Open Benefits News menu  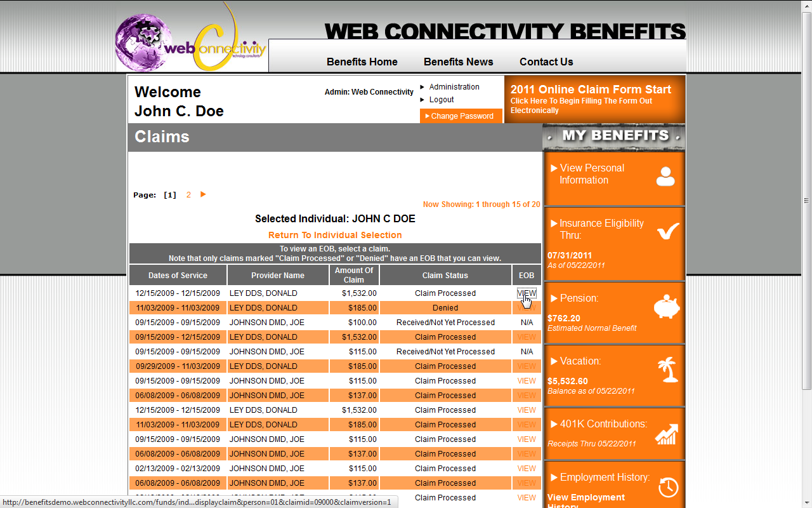[x=459, y=62]
